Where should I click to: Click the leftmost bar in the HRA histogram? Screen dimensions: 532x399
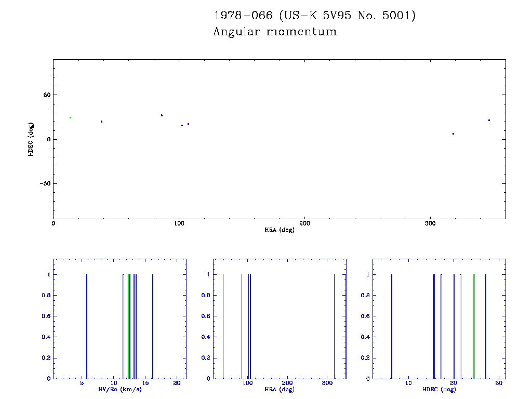[223, 326]
